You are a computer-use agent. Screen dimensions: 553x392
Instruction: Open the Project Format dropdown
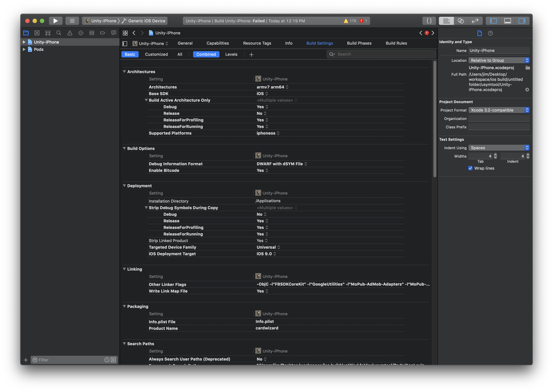499,110
